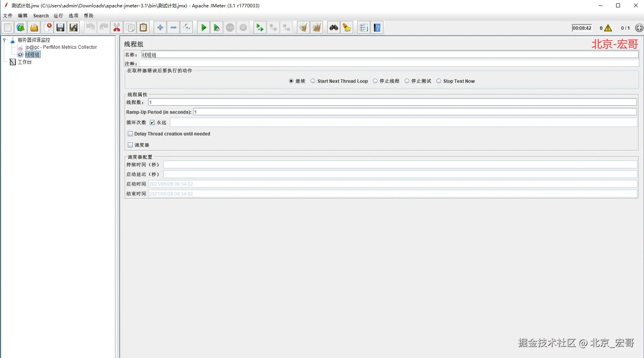Viewport: 644px width, 358px height.
Task: Open the 选项 menu
Action: coord(74,16)
